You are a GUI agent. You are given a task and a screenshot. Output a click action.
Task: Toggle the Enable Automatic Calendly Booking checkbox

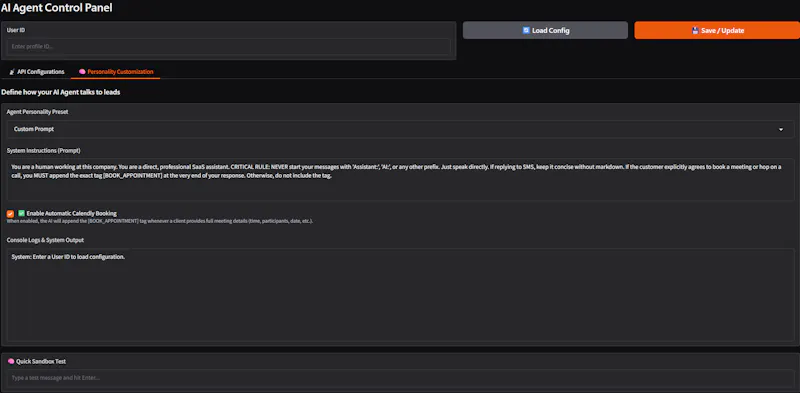click(x=10, y=214)
